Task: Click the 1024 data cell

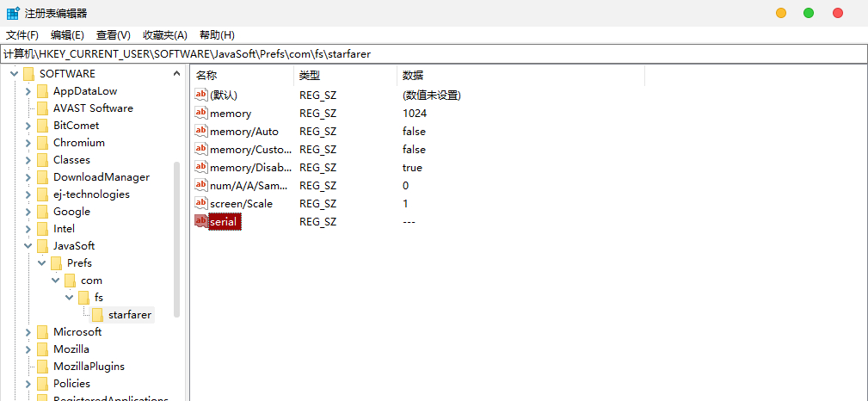Action: [415, 114]
